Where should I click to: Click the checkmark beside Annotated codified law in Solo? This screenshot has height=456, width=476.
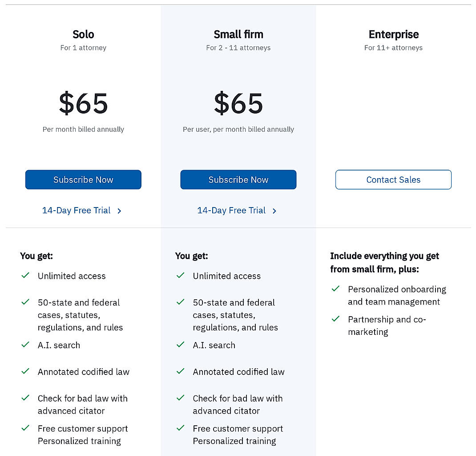25,371
